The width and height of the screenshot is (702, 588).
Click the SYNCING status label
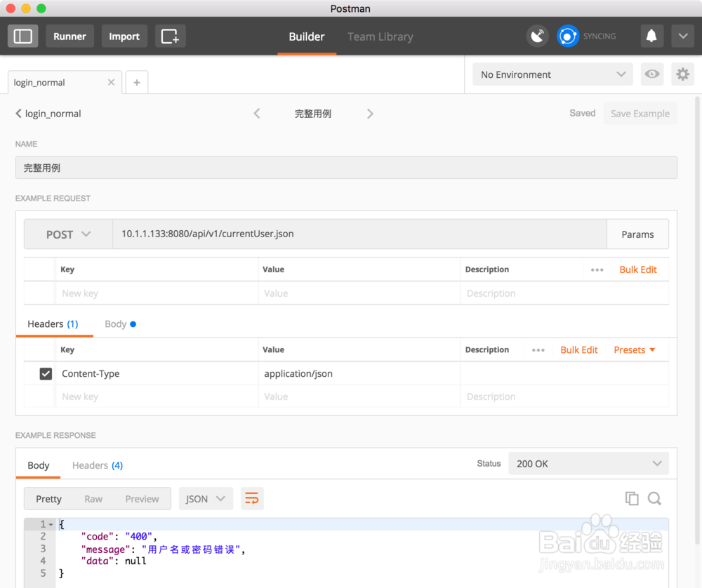pos(600,36)
